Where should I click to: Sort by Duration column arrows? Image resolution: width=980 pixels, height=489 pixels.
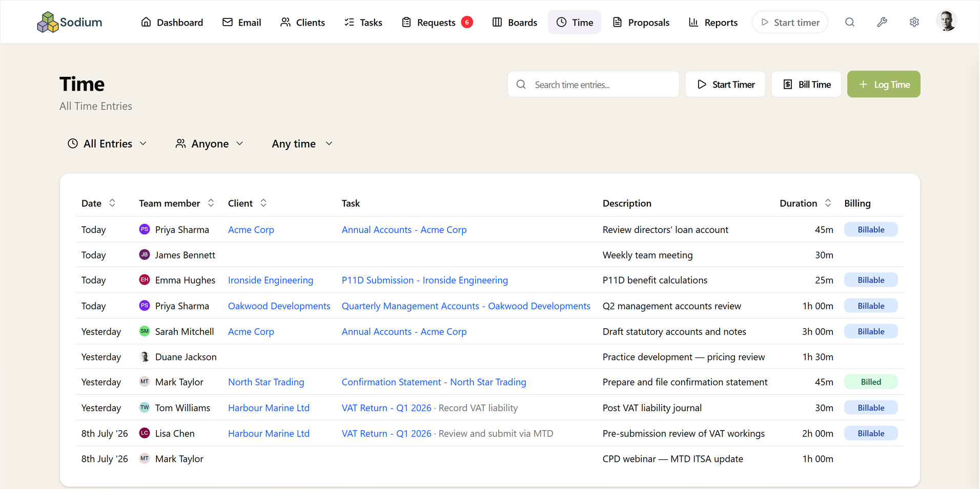point(828,203)
